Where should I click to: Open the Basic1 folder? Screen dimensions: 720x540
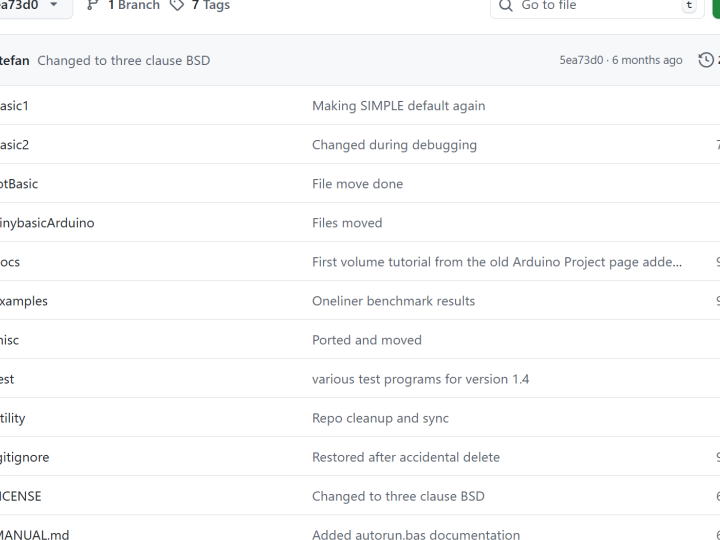pos(14,106)
